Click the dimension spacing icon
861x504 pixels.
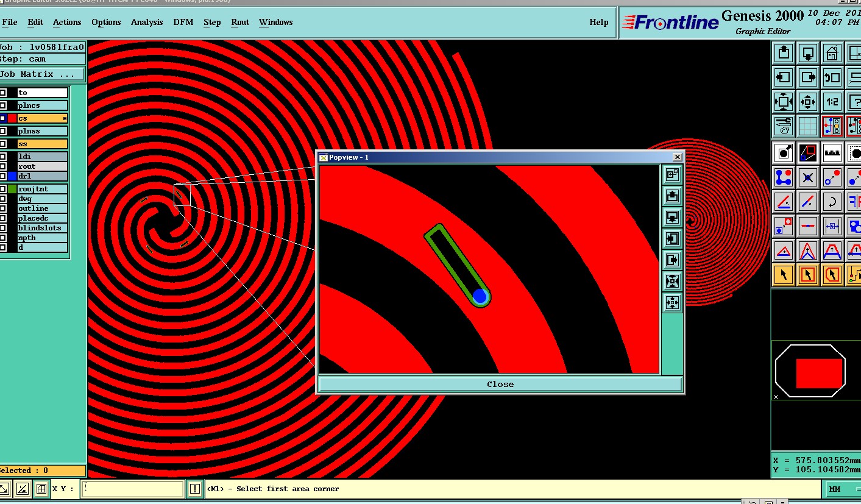click(x=832, y=226)
